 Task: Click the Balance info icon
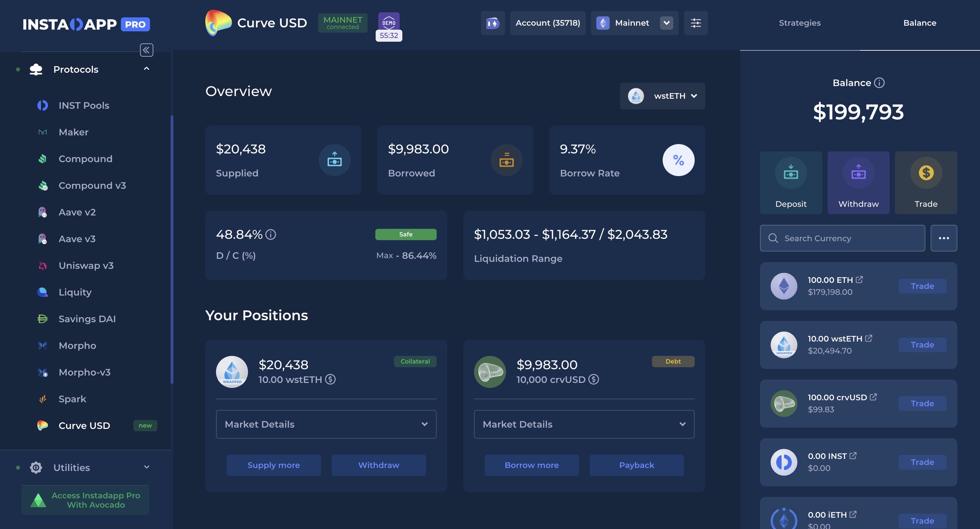[x=879, y=83]
